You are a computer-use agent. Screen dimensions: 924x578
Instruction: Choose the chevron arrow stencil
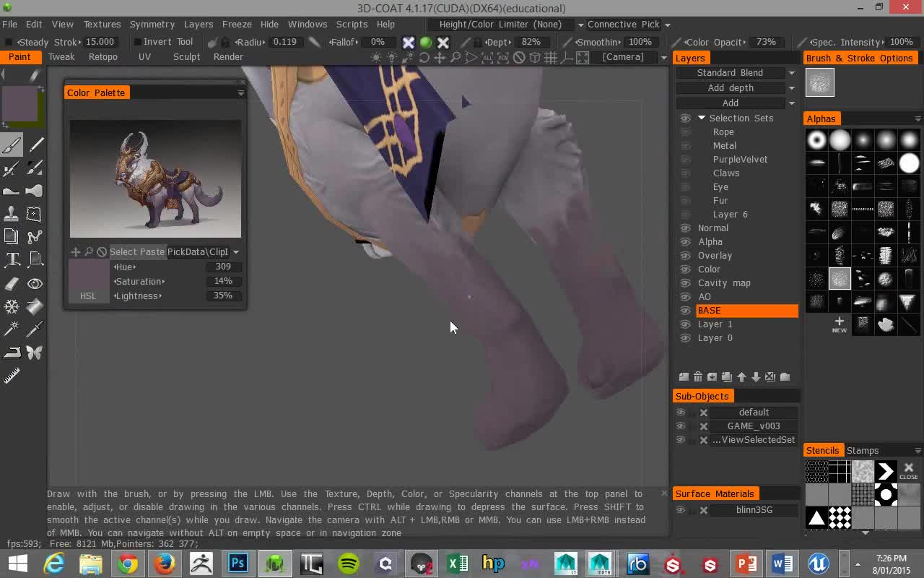point(886,471)
